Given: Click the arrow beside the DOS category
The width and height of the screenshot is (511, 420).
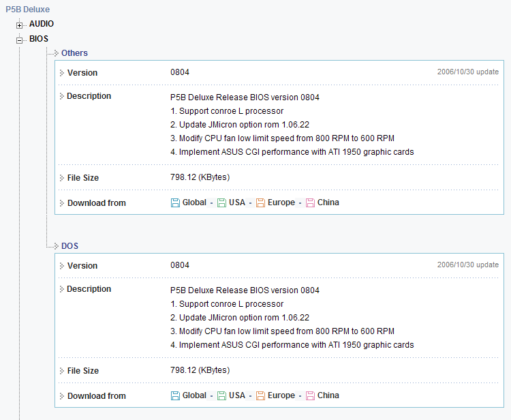Looking at the screenshot, I should pyautogui.click(x=57, y=246).
